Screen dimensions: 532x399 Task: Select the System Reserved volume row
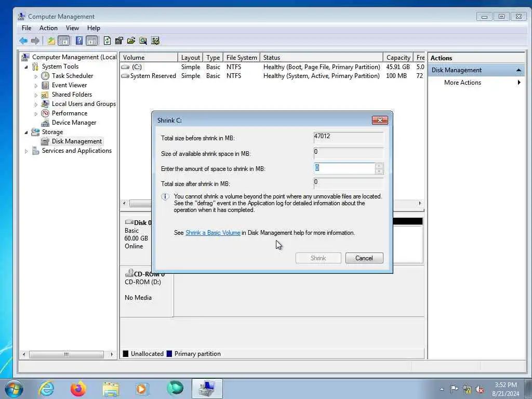click(272, 76)
